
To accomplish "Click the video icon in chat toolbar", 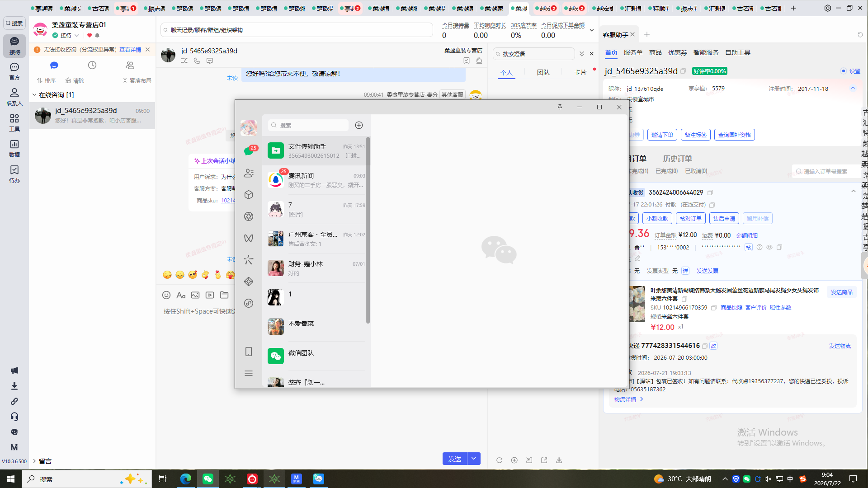I will tap(210, 295).
